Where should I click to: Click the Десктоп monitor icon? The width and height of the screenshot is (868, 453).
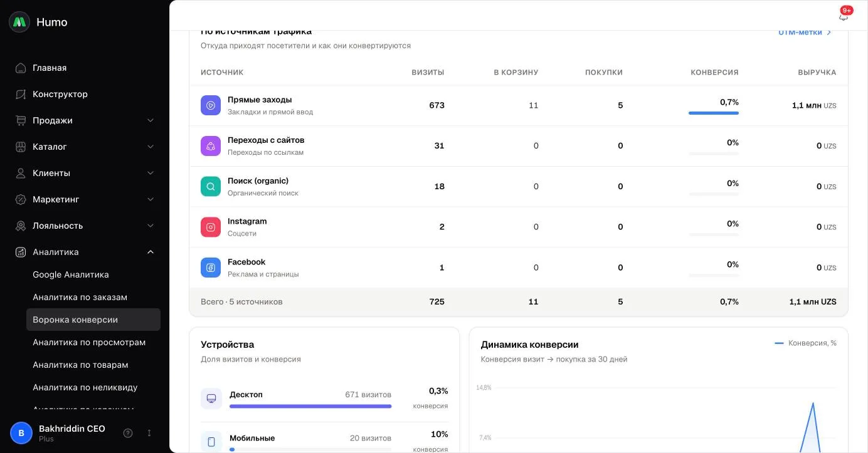[x=211, y=398]
